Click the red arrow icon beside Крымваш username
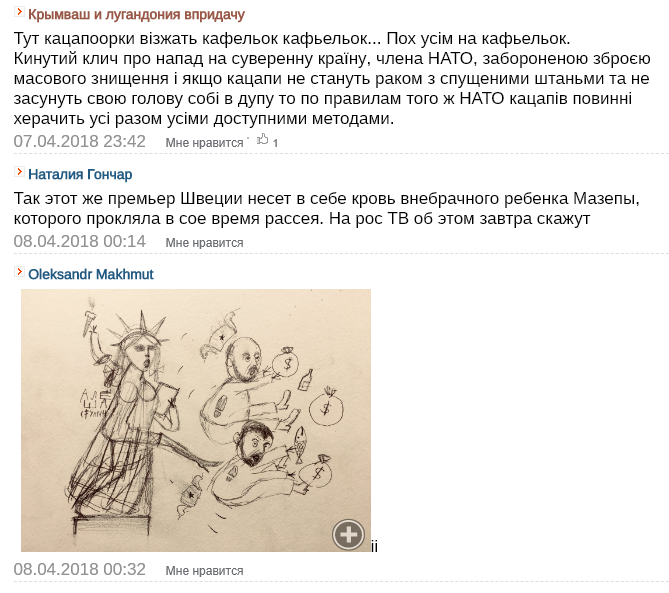This screenshot has width=669, height=593. coord(19,12)
